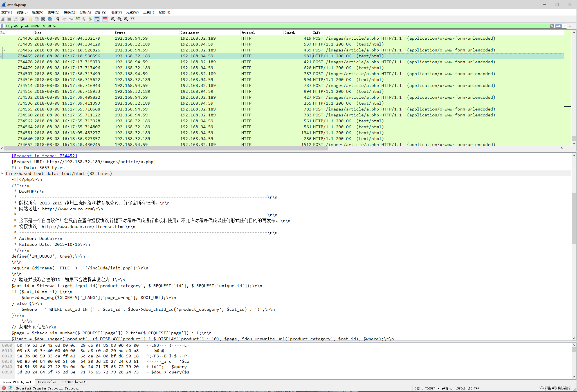Sort by the Length column header

tap(298, 33)
